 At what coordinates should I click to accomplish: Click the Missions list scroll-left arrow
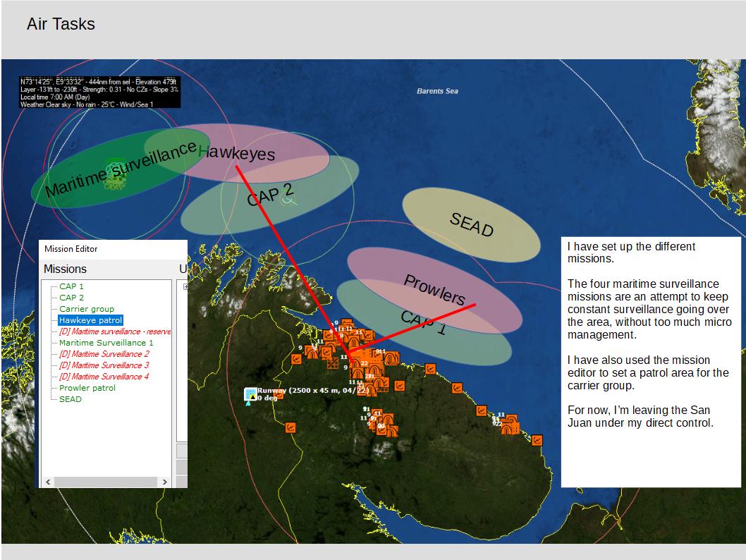tap(48, 482)
